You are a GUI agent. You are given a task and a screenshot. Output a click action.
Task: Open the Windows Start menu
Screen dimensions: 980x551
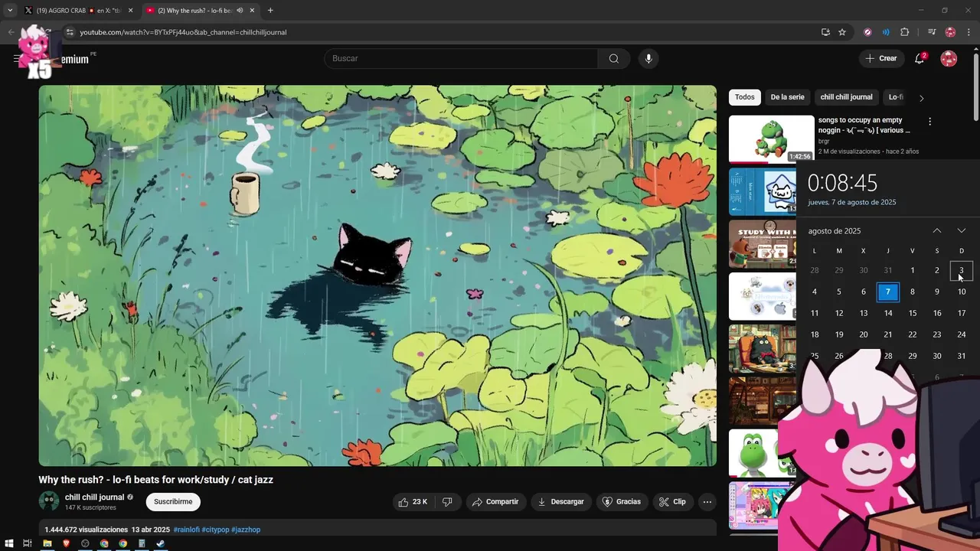pyautogui.click(x=9, y=543)
